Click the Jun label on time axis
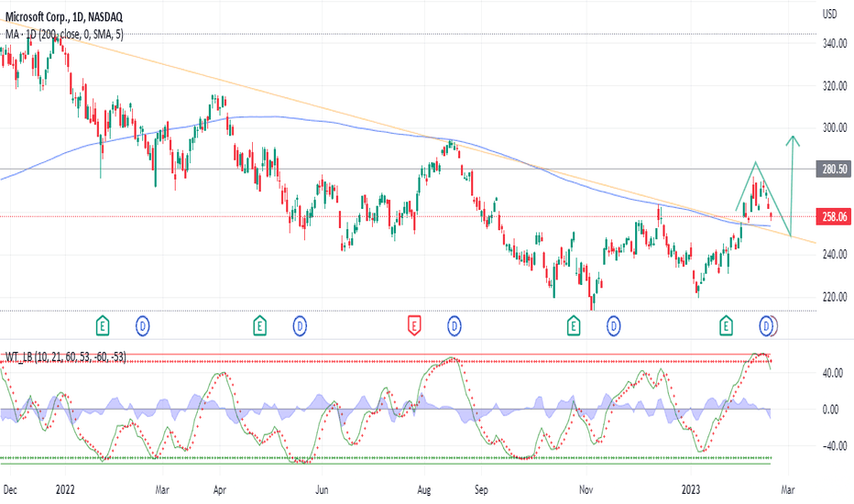Viewport: 854px width, 504px height. (322, 489)
